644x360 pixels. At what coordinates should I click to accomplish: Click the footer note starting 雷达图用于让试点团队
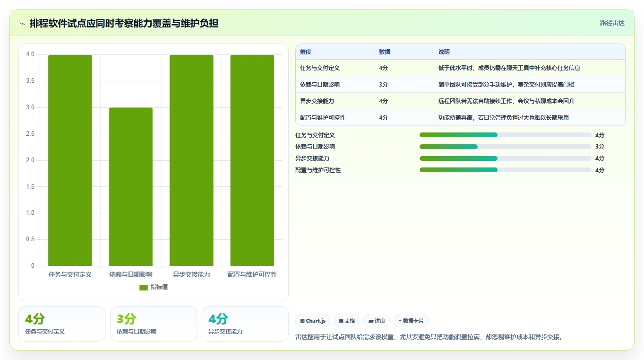coord(429,337)
